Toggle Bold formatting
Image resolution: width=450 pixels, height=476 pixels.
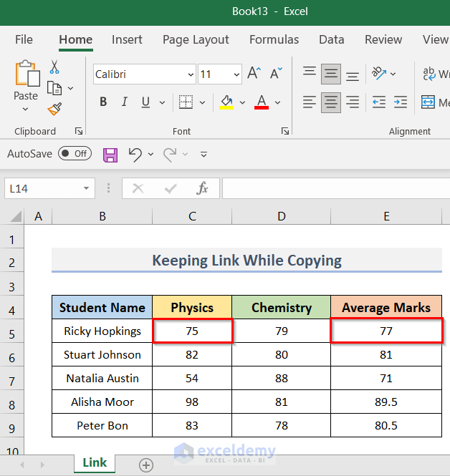pos(103,102)
